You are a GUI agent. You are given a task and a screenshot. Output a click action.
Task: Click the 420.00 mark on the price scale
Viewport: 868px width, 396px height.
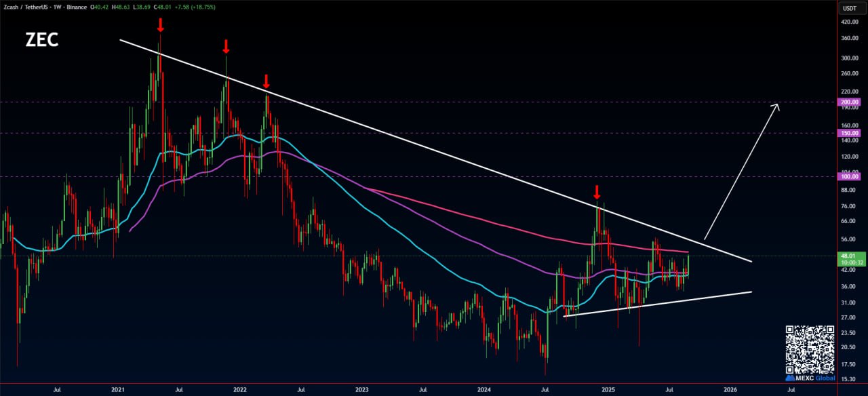849,22
